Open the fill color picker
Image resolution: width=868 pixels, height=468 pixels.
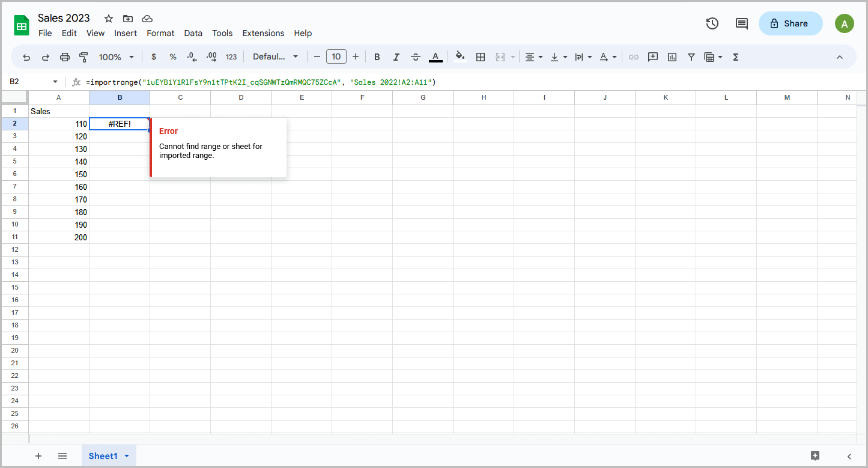460,56
